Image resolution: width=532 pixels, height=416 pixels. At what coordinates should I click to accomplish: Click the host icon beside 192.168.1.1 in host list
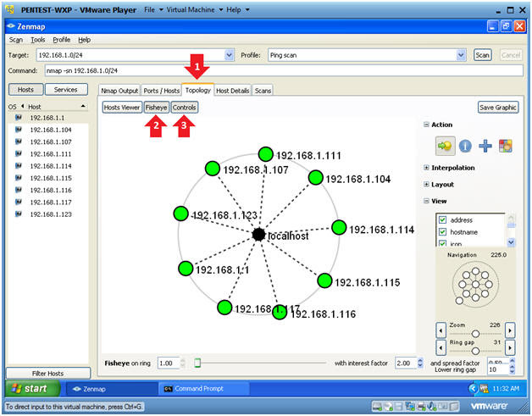point(19,118)
